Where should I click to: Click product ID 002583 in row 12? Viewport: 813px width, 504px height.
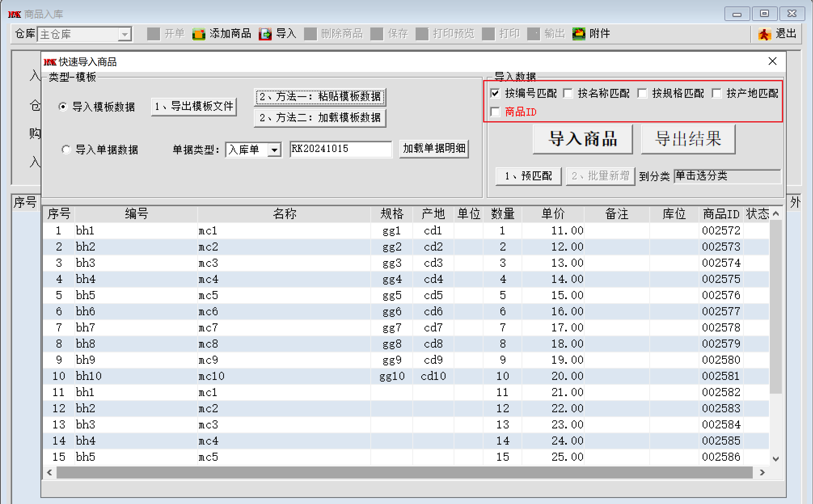click(721, 408)
